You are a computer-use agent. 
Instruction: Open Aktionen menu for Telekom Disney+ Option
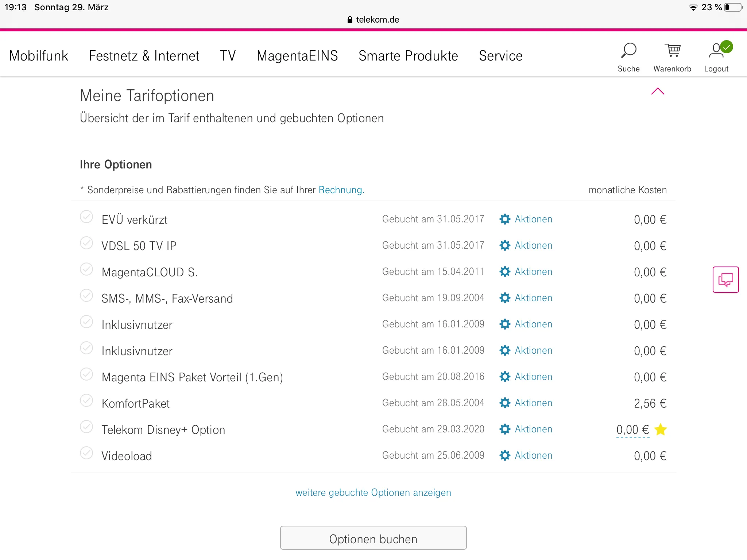(x=533, y=429)
